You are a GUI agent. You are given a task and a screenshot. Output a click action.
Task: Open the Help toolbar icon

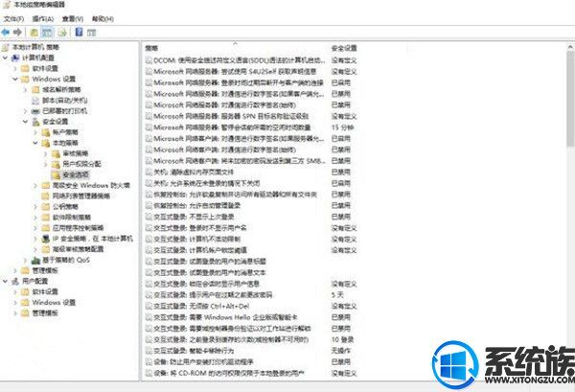tap(79, 33)
